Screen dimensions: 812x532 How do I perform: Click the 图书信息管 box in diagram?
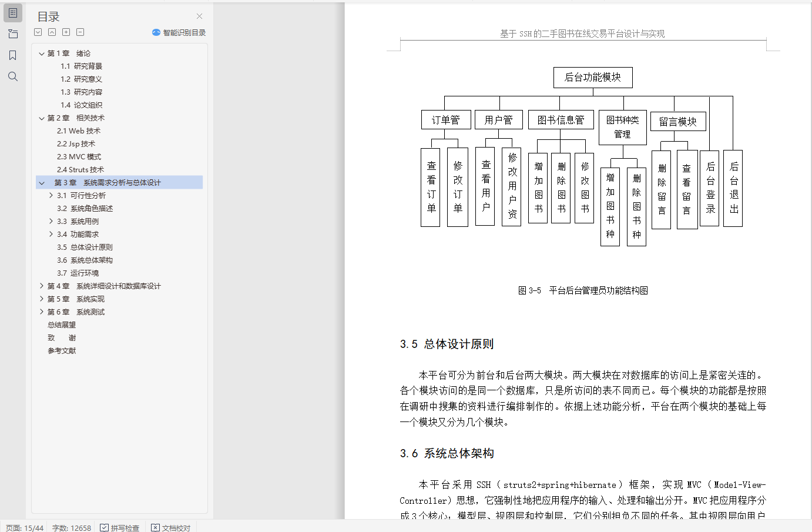point(561,120)
